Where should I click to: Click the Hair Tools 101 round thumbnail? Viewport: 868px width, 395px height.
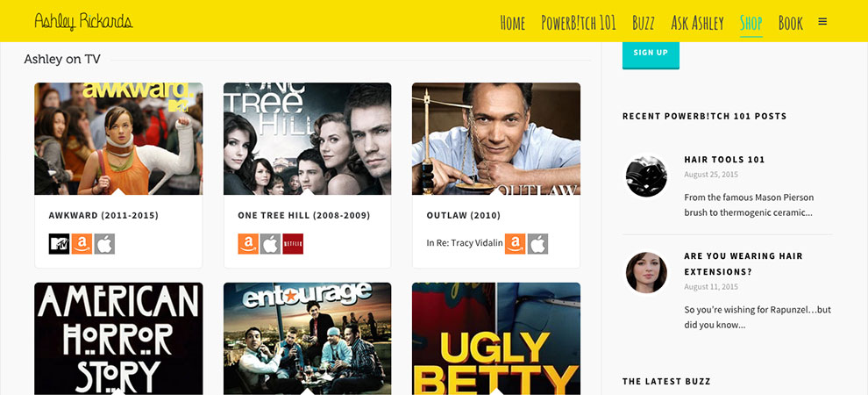(x=646, y=176)
